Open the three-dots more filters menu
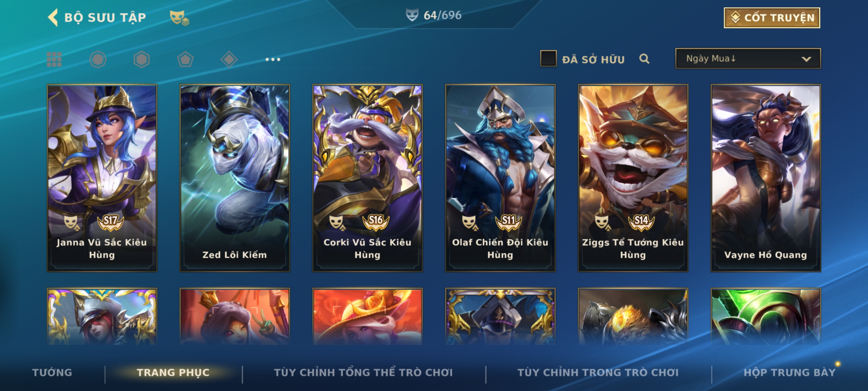Image resolution: width=868 pixels, height=391 pixels. [273, 59]
